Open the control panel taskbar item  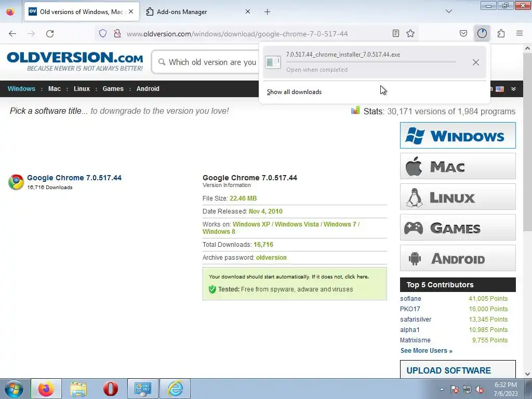point(143,389)
